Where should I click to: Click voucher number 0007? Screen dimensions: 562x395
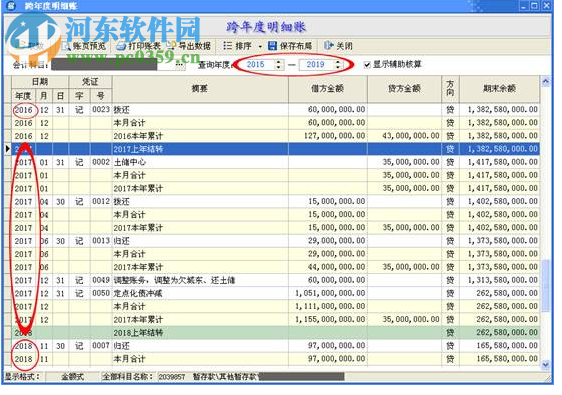coord(101,346)
